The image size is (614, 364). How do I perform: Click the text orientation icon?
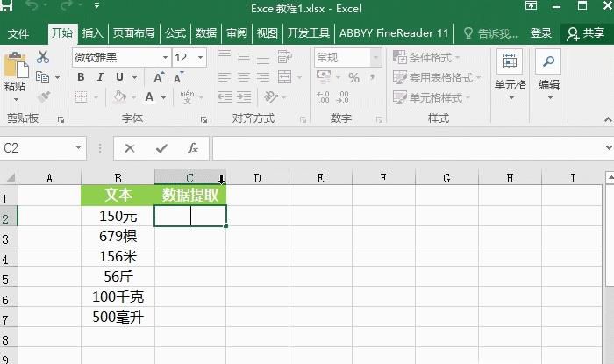pyautogui.click(x=271, y=96)
